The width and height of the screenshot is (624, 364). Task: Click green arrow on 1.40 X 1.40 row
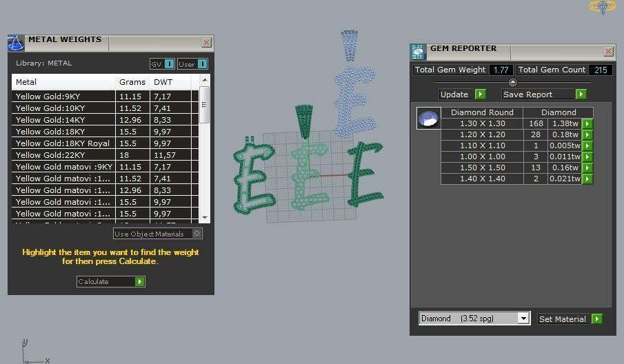587,179
